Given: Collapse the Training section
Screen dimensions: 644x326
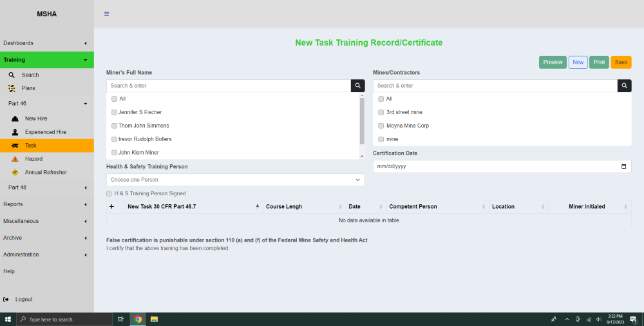Looking at the screenshot, I should pyautogui.click(x=47, y=60).
